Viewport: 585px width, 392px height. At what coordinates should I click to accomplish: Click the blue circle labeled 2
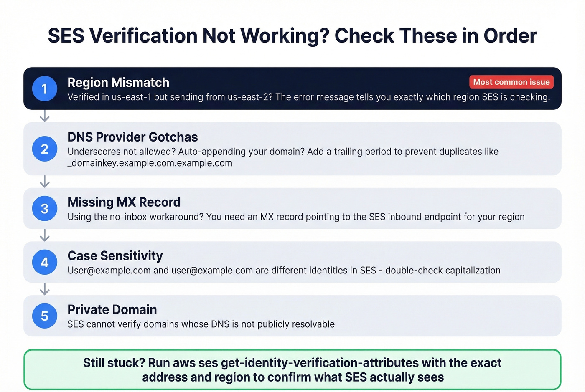(44, 149)
